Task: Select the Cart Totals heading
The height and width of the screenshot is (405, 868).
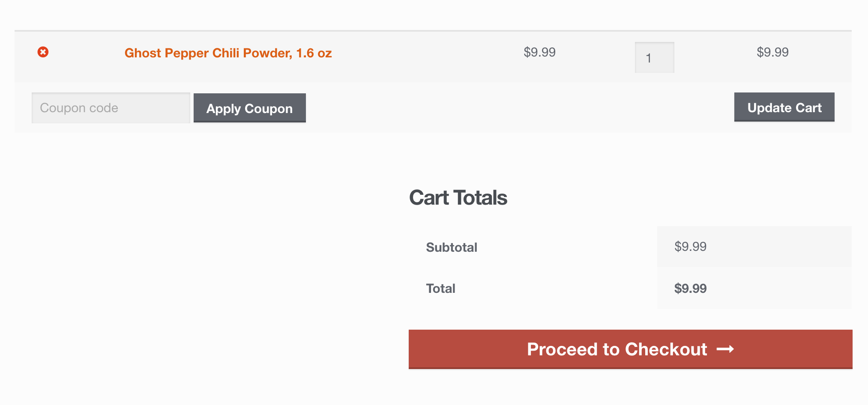Action: tap(458, 198)
